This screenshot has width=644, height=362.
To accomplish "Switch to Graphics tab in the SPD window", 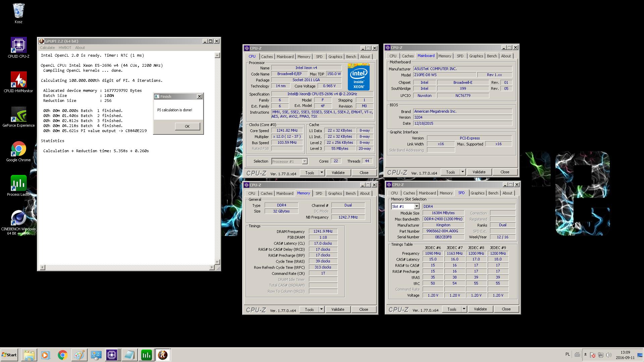I will (477, 193).
